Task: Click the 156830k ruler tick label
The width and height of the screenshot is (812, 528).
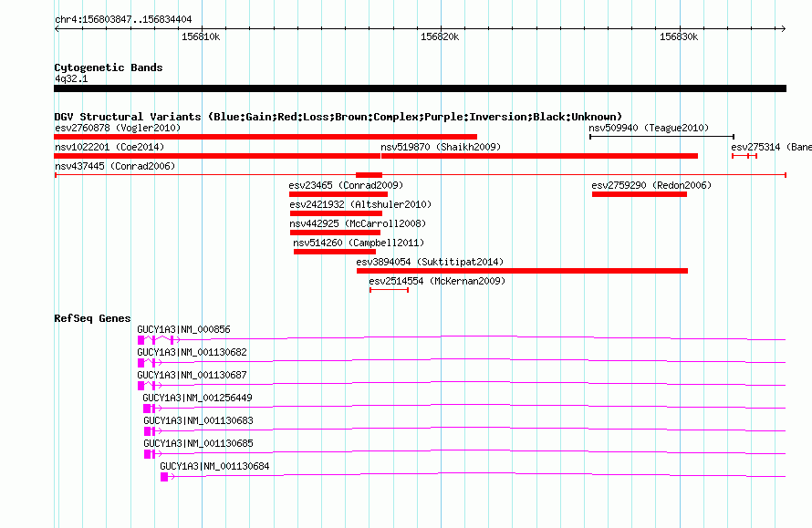Action: click(679, 37)
